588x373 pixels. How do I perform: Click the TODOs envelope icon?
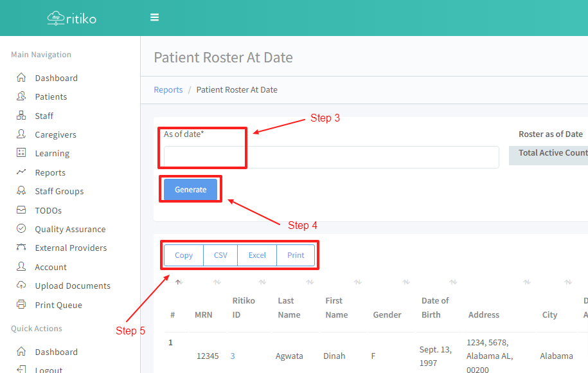21,210
